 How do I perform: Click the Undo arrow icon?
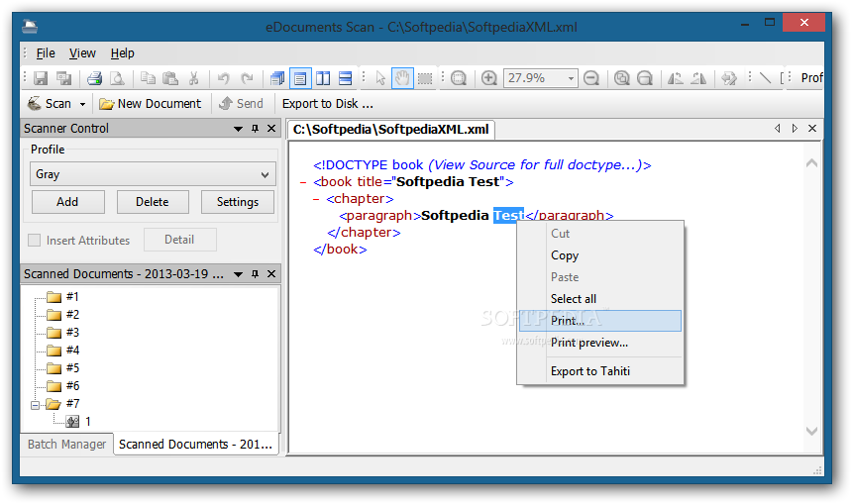[223, 78]
